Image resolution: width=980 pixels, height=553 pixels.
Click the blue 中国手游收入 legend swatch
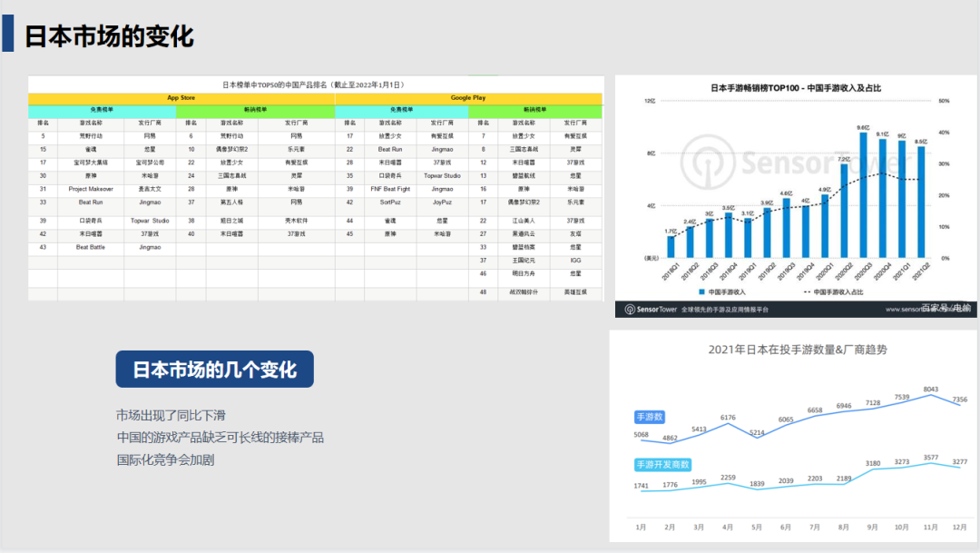tap(701, 292)
